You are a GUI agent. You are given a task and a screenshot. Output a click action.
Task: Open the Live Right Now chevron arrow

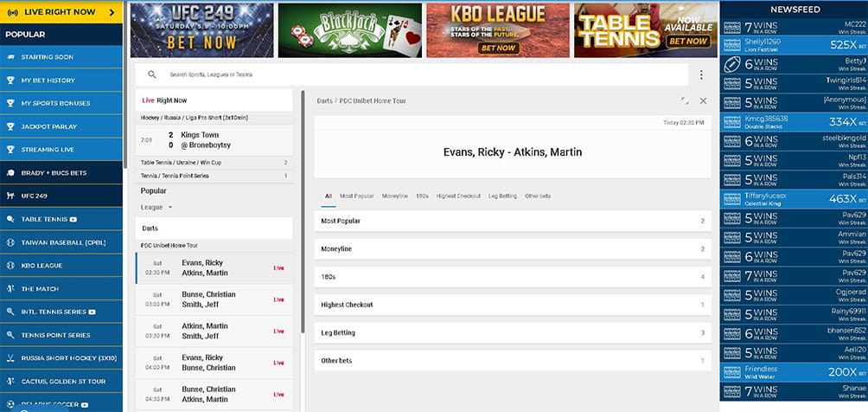pos(112,12)
